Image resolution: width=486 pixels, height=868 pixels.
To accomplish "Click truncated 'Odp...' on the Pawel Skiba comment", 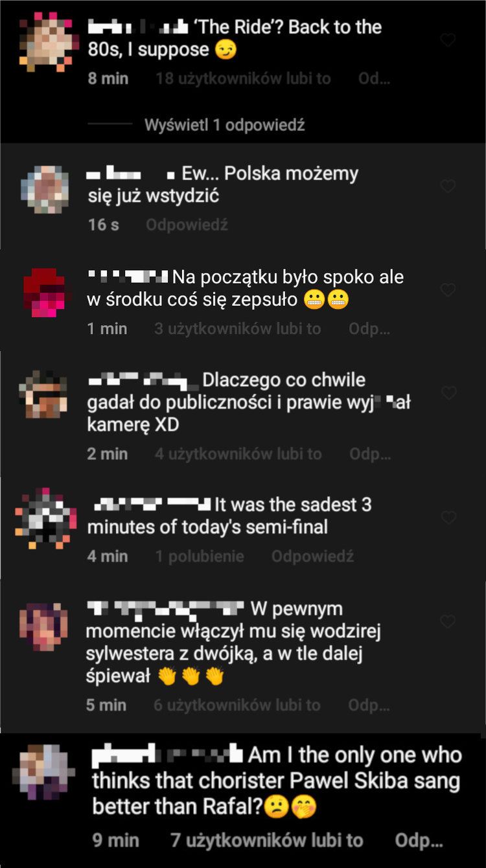I will 419,841.
